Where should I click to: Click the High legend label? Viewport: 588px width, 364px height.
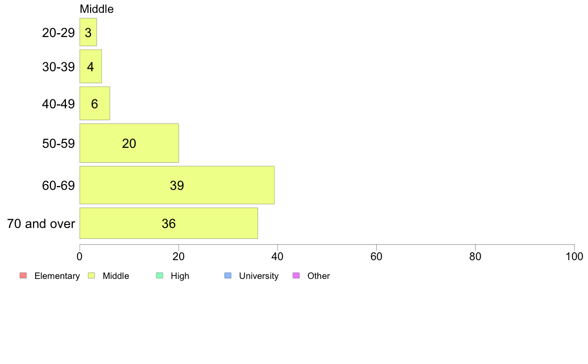pyautogui.click(x=180, y=276)
